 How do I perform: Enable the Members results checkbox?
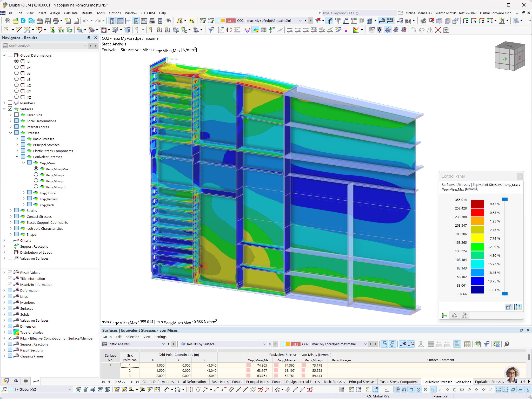[10, 103]
